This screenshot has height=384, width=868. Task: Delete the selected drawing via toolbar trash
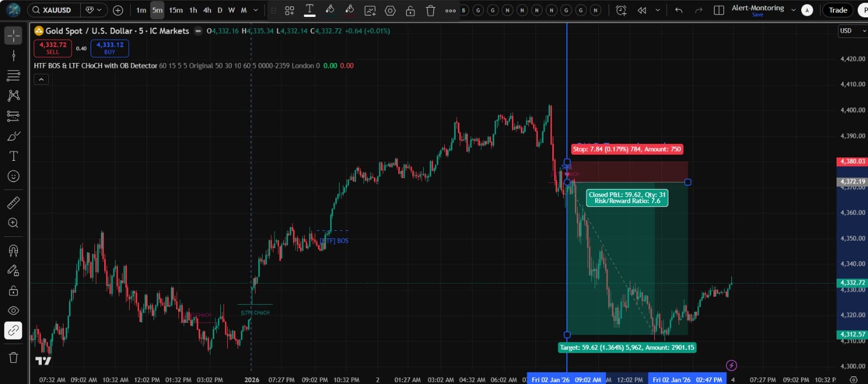coord(431,10)
